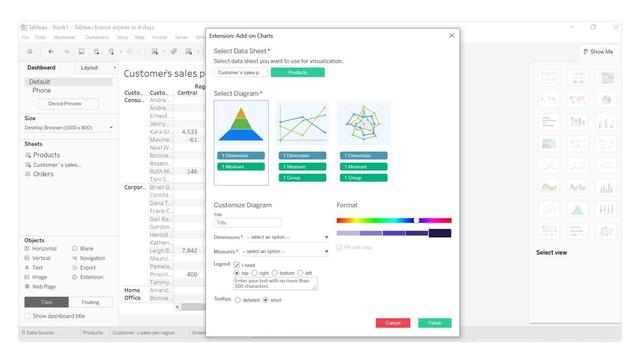Enable Show dashboard title checkbox
640x363 pixels.
[27, 316]
